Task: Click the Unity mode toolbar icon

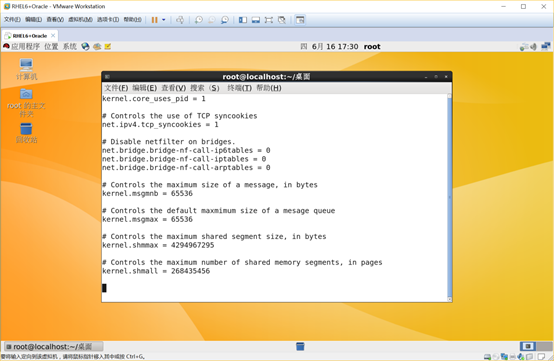Action: pyautogui.click(x=282, y=20)
